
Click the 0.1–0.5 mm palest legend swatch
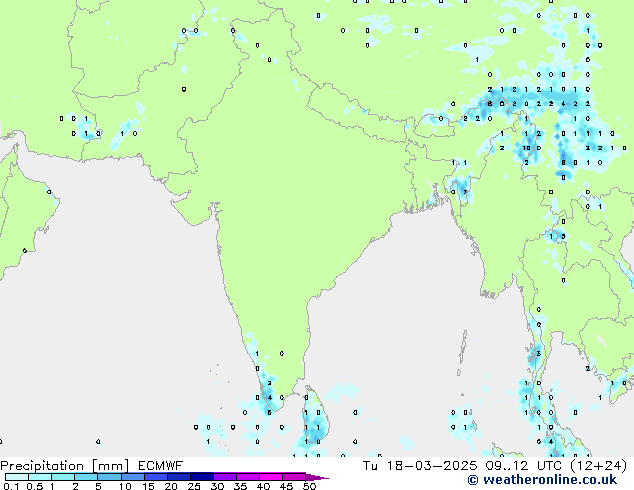[x=17, y=477]
